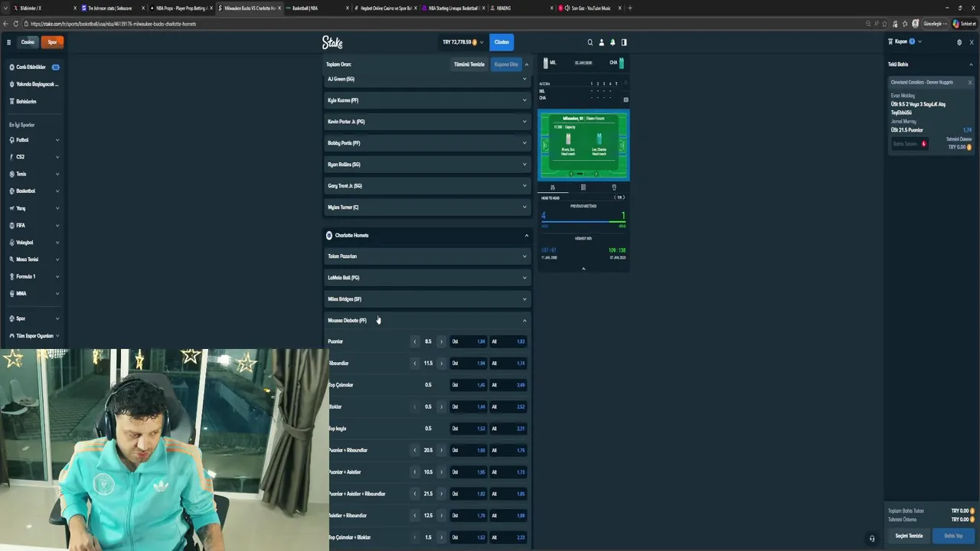Increase the Puanlar + Ribaundlar line 20.5

pos(441,450)
